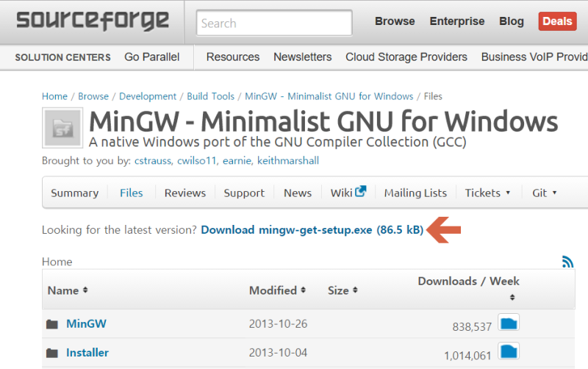Switch to the News tab
The width and height of the screenshot is (588, 369).
coord(298,193)
